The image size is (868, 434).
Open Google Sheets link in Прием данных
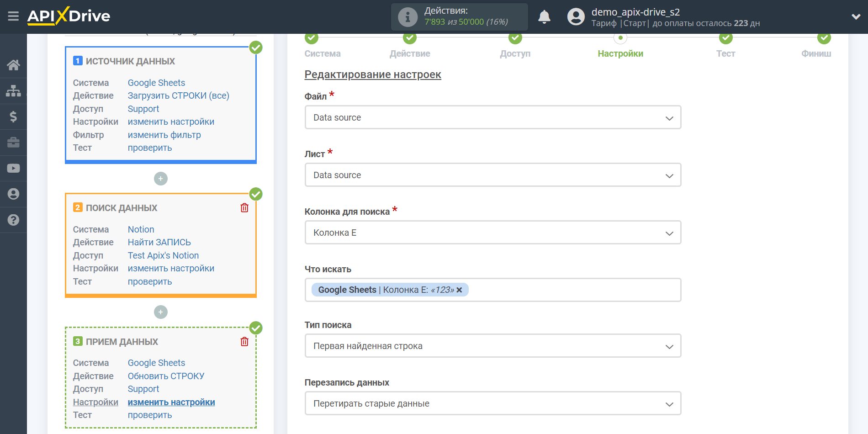(x=156, y=363)
